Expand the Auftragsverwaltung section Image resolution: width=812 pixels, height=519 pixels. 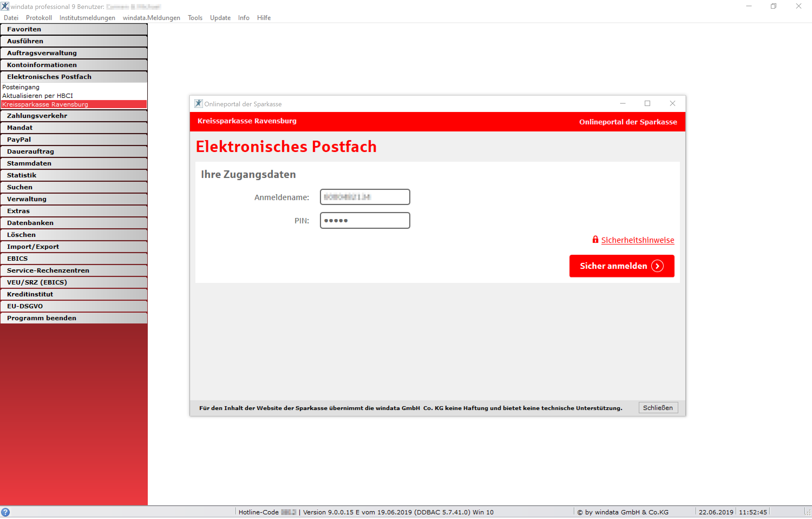(x=74, y=53)
